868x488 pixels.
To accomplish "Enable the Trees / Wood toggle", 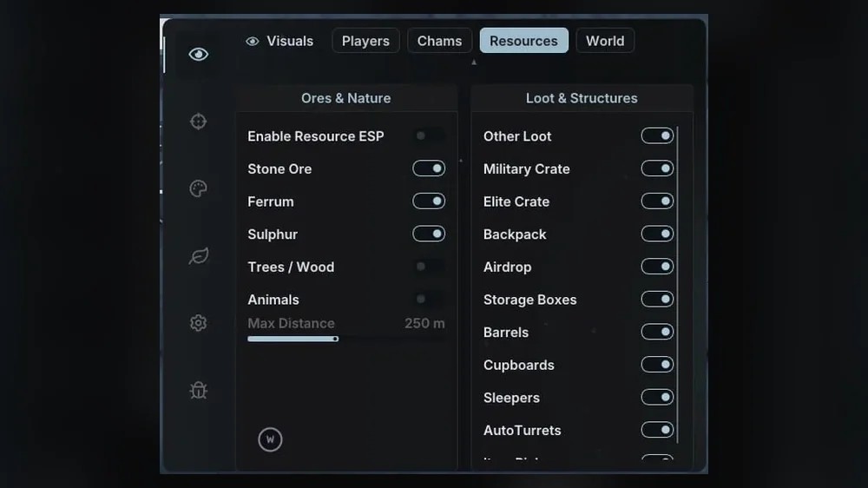I will coord(429,267).
